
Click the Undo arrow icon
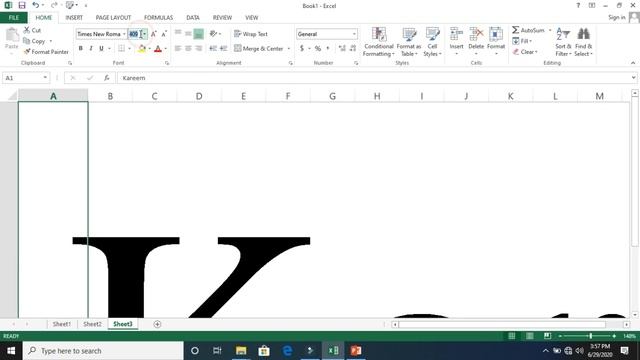click(36, 5)
